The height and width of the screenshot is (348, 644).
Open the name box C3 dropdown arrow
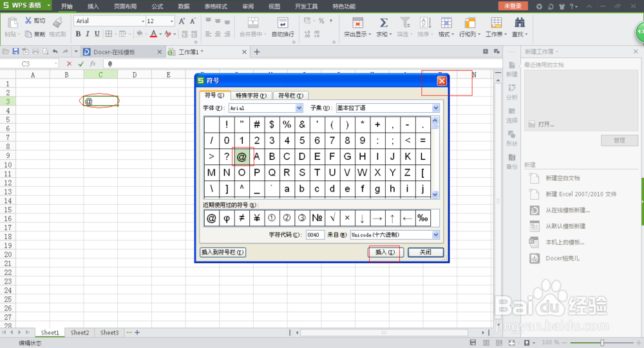click(56, 64)
